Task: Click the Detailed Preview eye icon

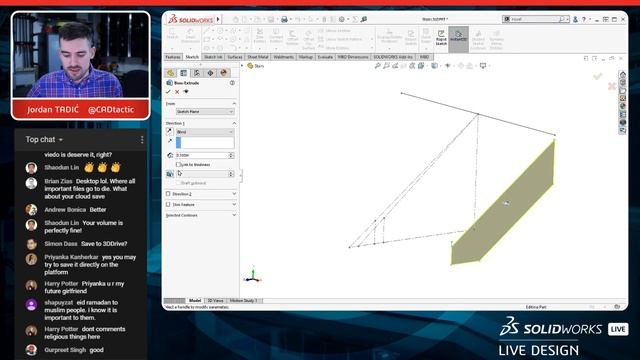Action: coord(186,92)
